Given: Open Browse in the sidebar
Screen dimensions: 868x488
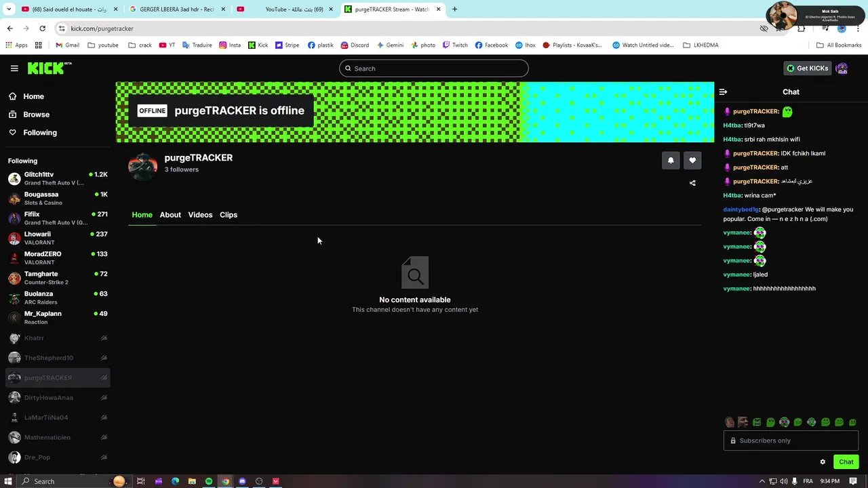Looking at the screenshot, I should coord(36,115).
